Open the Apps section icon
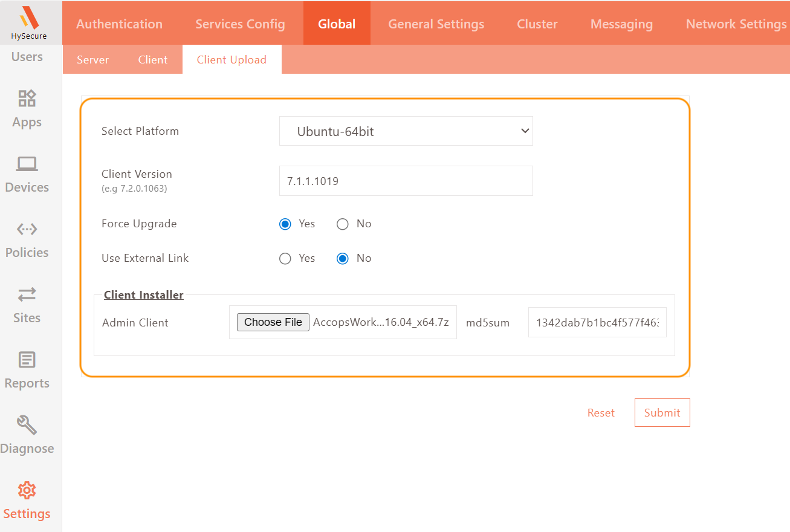Image resolution: width=790 pixels, height=532 pixels. pyautogui.click(x=27, y=98)
